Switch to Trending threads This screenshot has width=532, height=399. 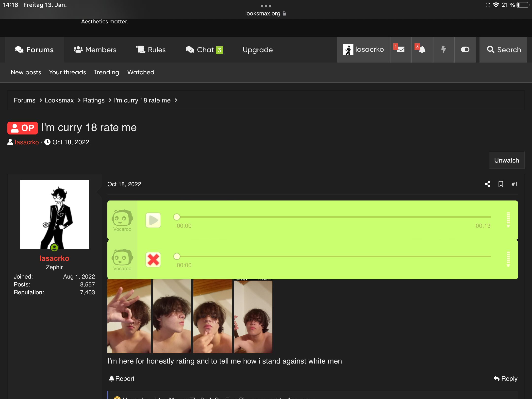coord(106,72)
